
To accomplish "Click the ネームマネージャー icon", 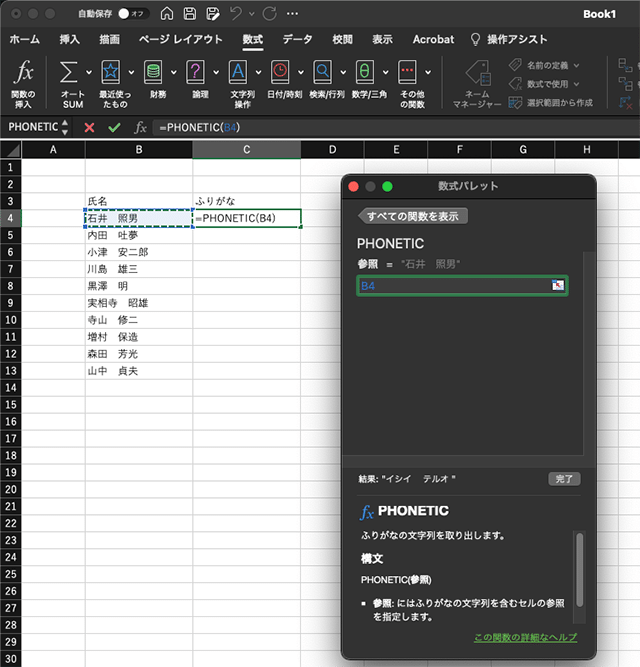I will coord(475,73).
